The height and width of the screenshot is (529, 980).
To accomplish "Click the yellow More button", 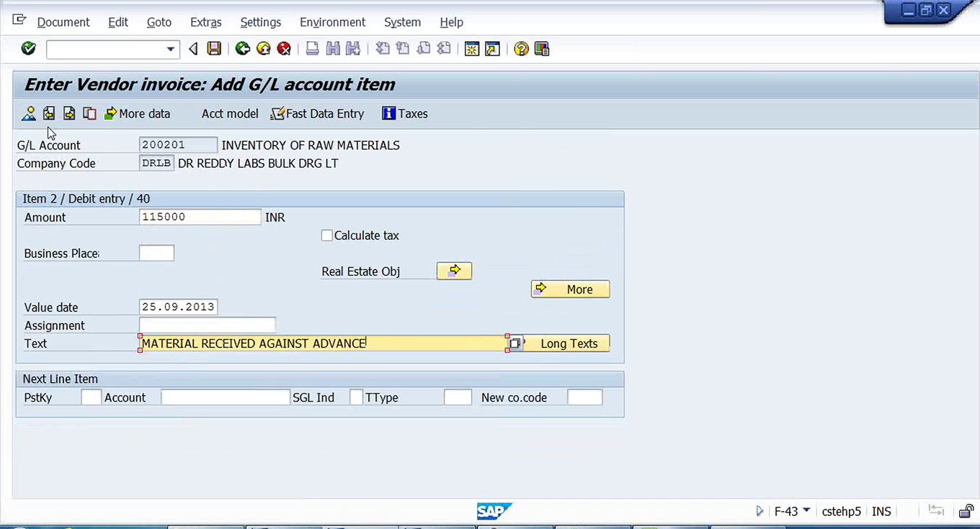I will tap(571, 289).
